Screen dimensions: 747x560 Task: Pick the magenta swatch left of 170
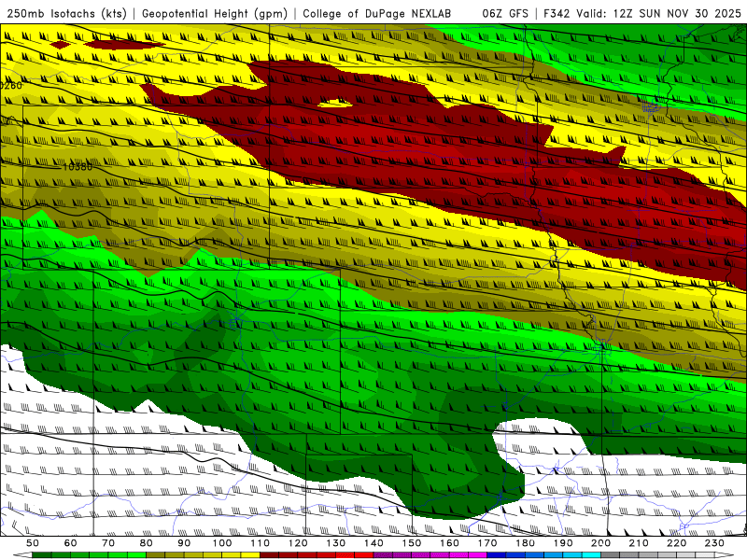[477, 555]
